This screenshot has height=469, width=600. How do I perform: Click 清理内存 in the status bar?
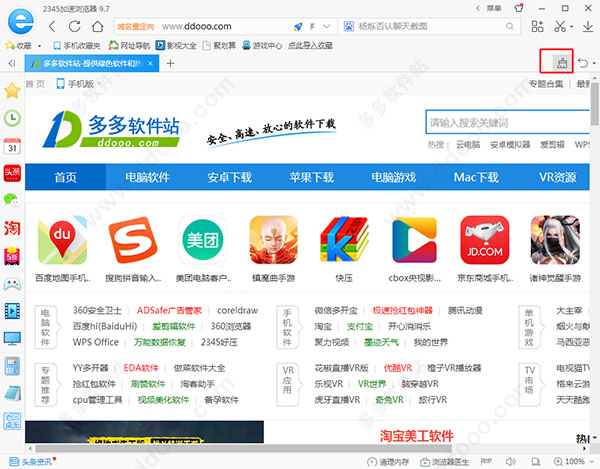pos(388,462)
